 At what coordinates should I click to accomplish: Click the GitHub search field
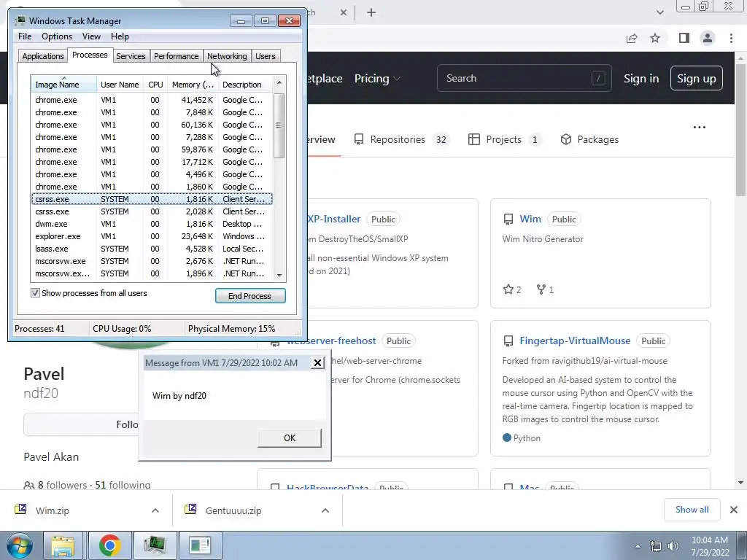(524, 78)
